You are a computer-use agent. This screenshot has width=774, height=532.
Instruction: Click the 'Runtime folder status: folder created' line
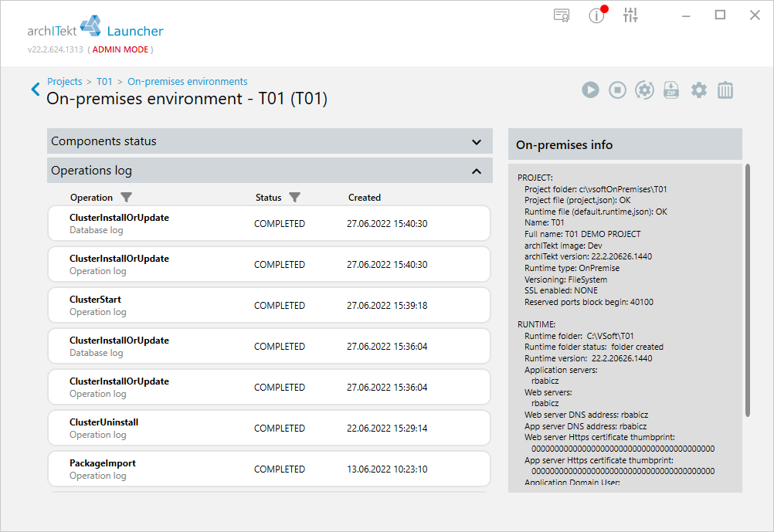(594, 347)
